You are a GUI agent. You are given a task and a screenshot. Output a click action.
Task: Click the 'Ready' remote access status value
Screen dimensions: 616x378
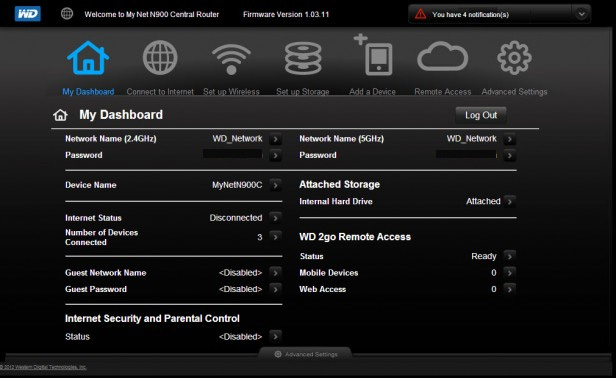(x=484, y=256)
